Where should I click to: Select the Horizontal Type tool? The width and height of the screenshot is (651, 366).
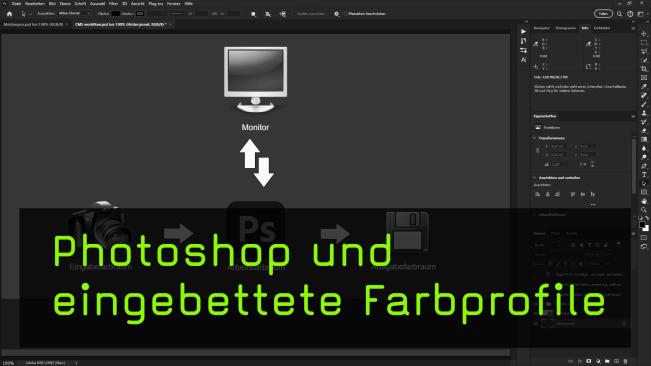pos(644,175)
